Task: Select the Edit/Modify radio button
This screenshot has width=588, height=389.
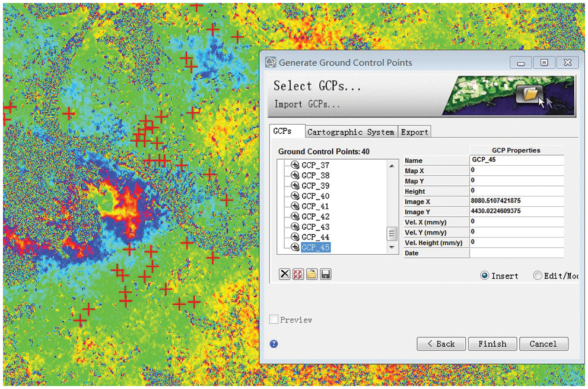Action: click(x=538, y=276)
